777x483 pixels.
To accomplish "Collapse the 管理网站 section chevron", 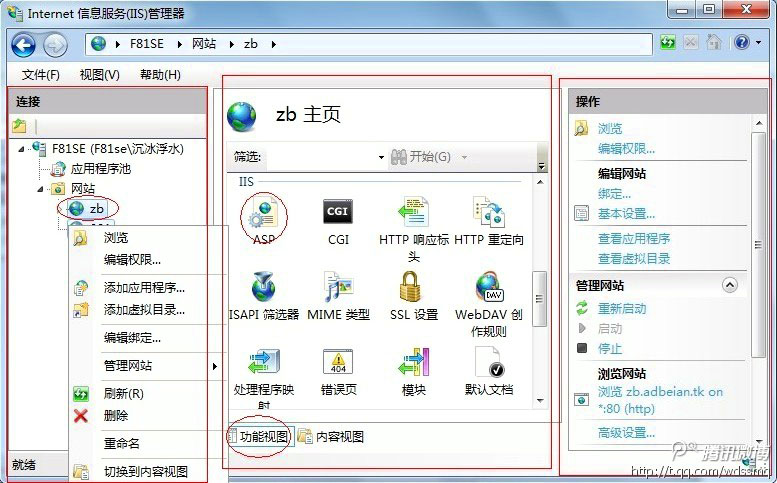I will pyautogui.click(x=729, y=285).
